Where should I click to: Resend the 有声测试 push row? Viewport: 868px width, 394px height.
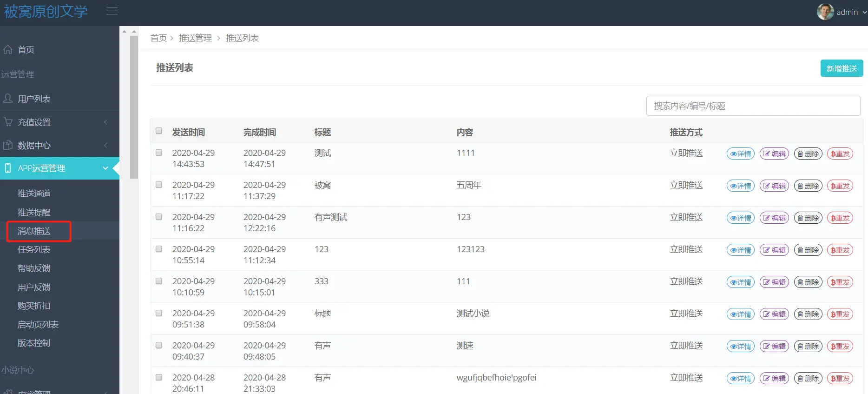[840, 218]
